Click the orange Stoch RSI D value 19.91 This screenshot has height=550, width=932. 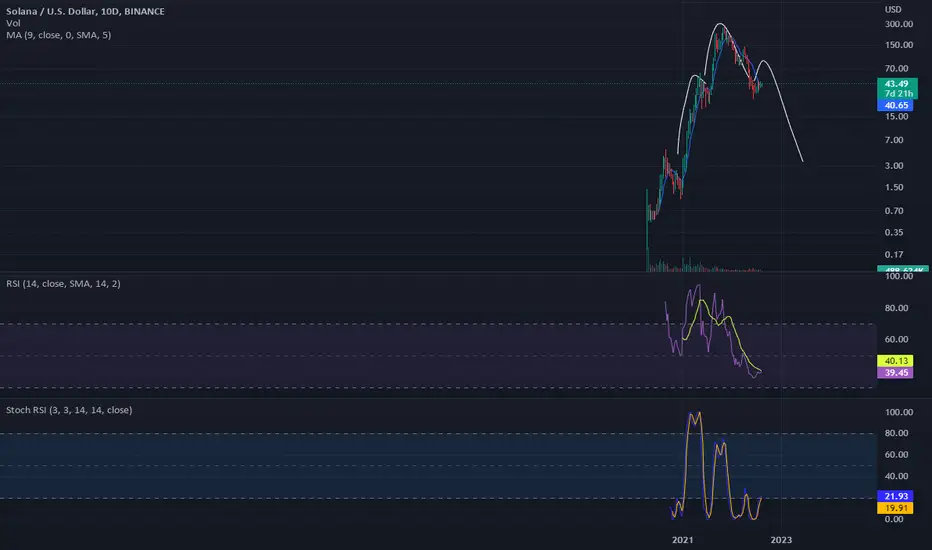point(895,508)
